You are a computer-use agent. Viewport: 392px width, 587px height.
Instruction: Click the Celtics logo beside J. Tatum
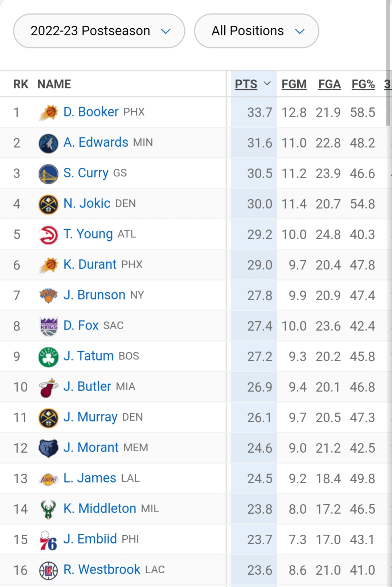[x=48, y=356]
